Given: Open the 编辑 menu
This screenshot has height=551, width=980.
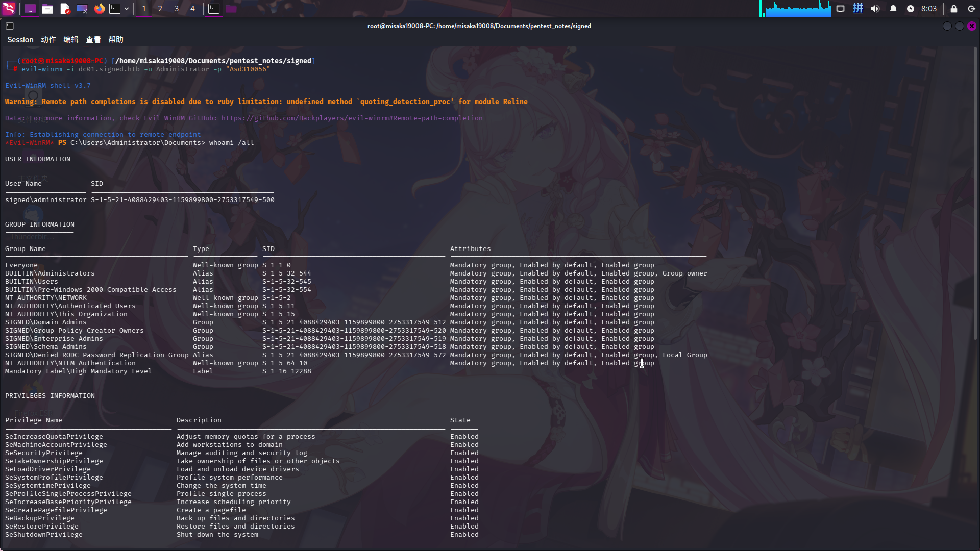Looking at the screenshot, I should (x=71, y=40).
